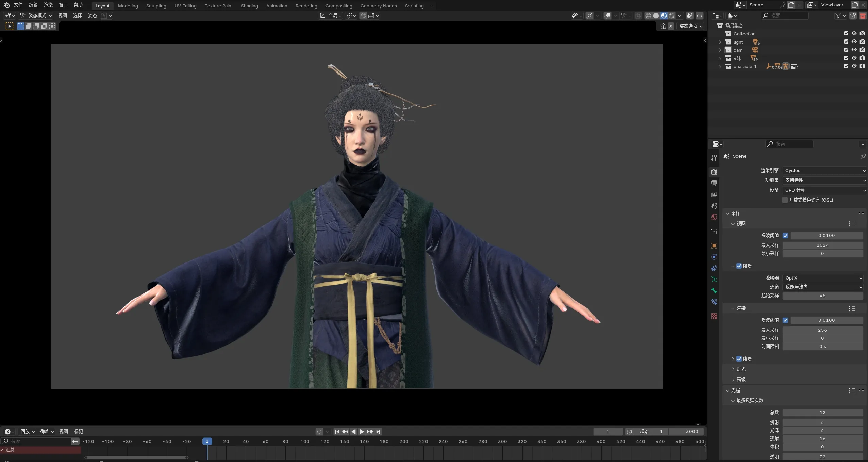
Task: Switch to the Shading workspace tab
Action: pyautogui.click(x=249, y=6)
